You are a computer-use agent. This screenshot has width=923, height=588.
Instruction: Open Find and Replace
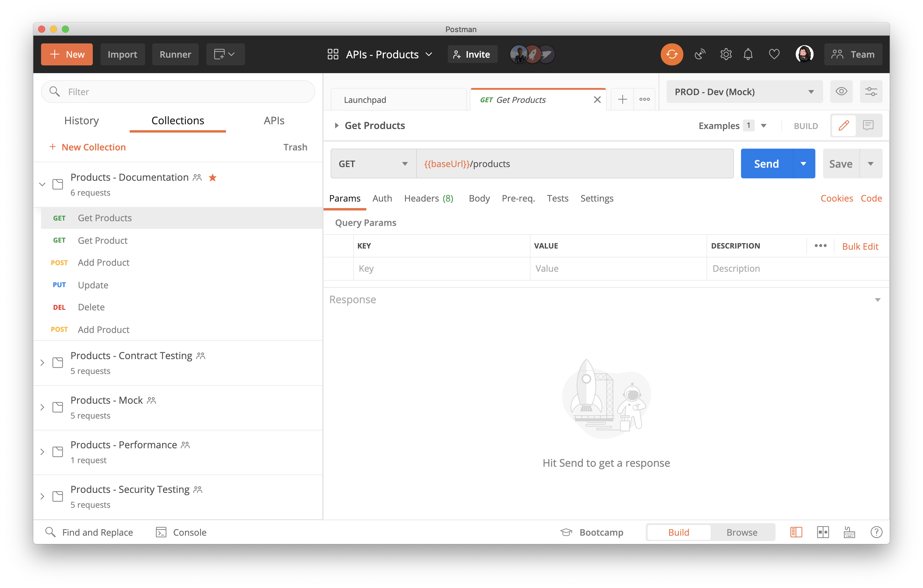click(89, 532)
